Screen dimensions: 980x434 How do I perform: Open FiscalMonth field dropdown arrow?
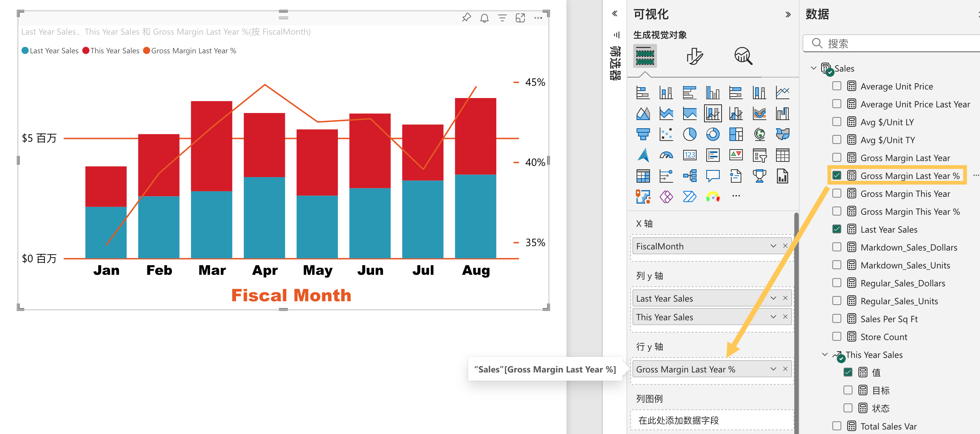click(x=773, y=246)
